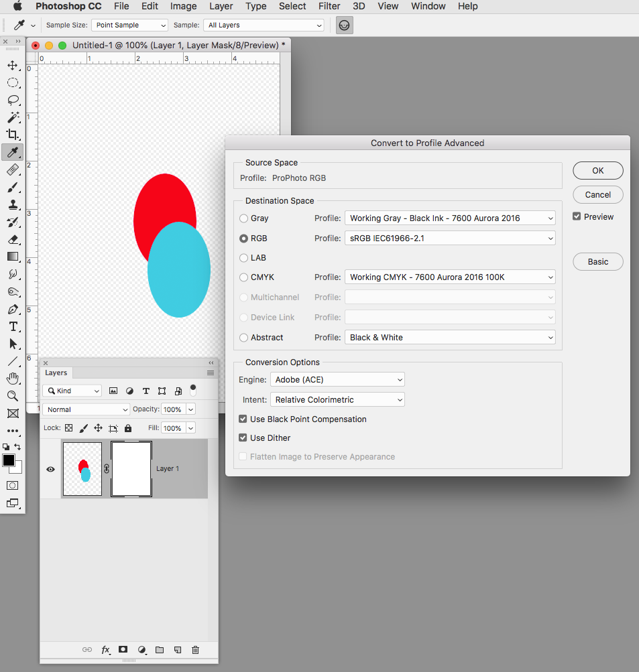Select the Move tool
Screen dimensions: 639x672
(x=13, y=65)
